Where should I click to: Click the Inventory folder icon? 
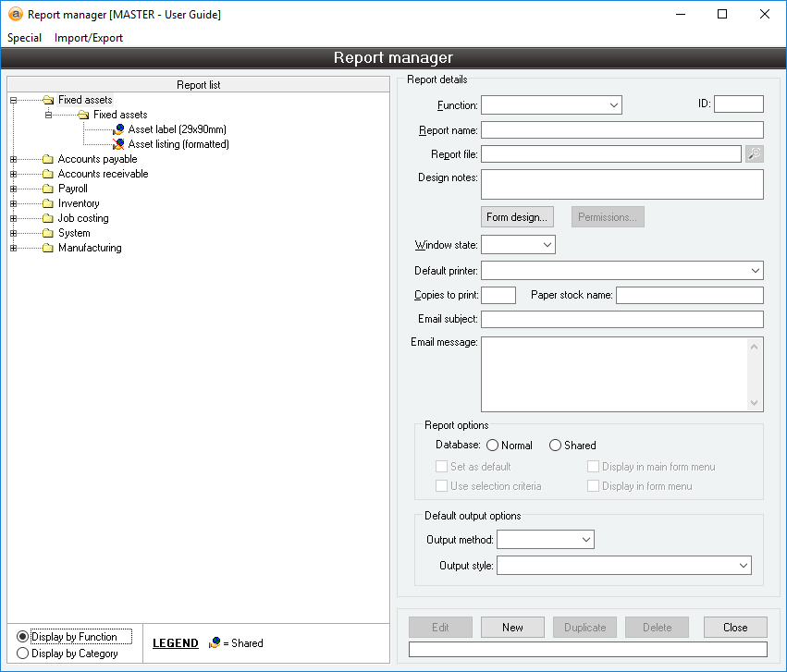click(48, 203)
